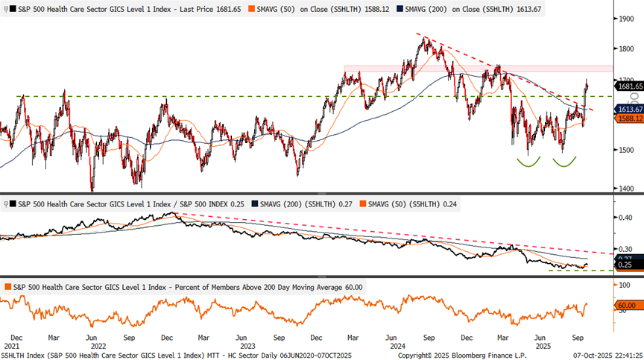The height and width of the screenshot is (360, 644).
Task: Click black swatch of Health Care / S&P 500 ratio
Action: [13, 204]
